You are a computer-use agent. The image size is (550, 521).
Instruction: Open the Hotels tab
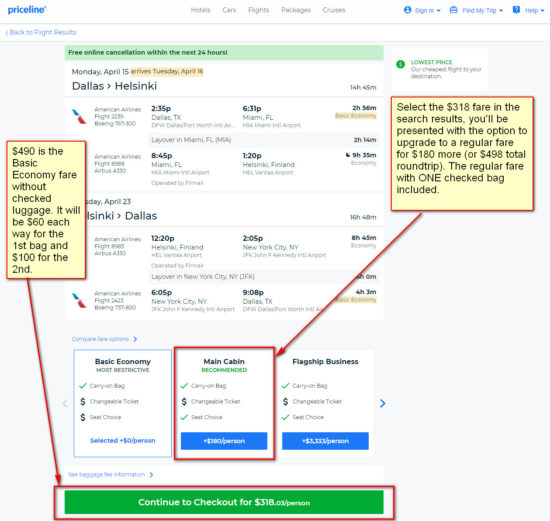point(201,10)
